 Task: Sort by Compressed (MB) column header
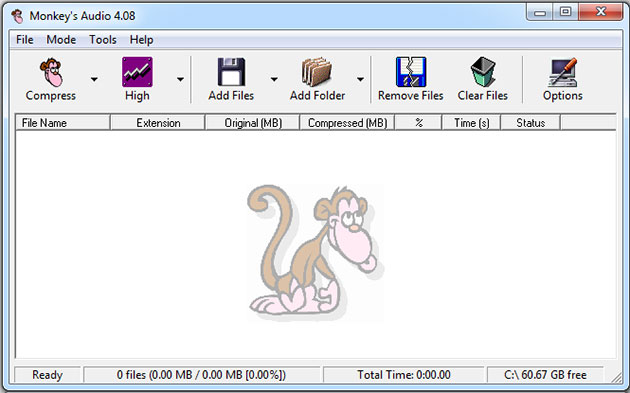point(347,123)
